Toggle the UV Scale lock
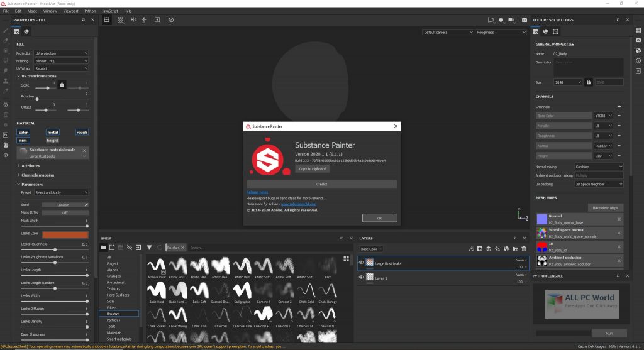Screen dimensions: 644x350 pyautogui.click(x=62, y=85)
